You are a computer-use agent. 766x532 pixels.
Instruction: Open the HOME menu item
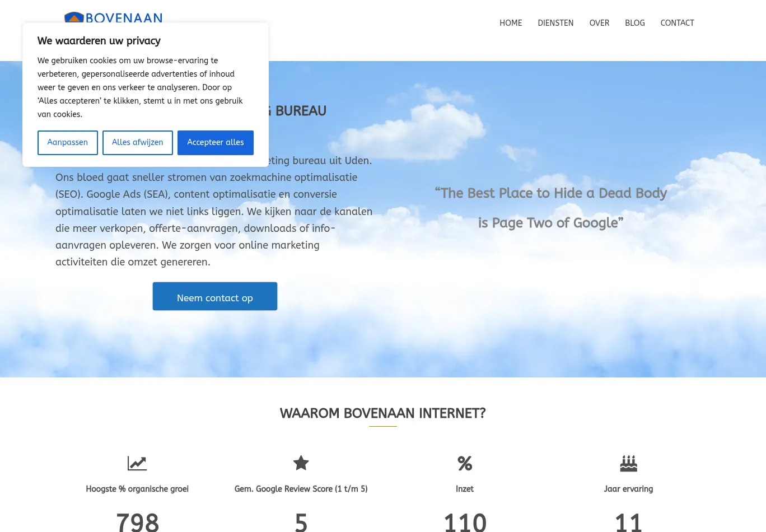click(511, 23)
